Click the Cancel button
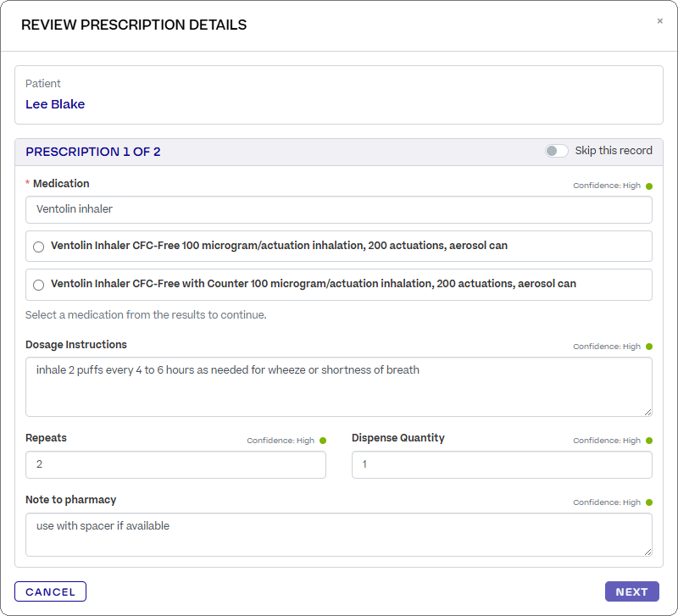Screen dimensions: 678x616 pos(50,591)
